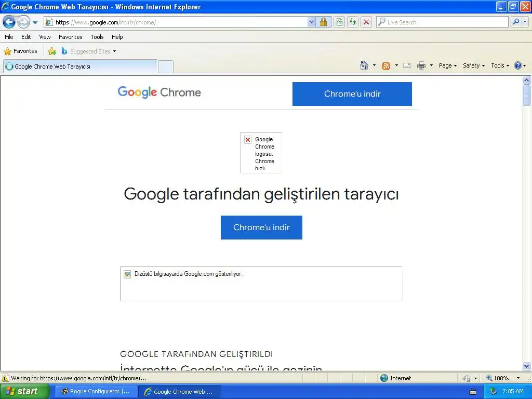Open the Favorites menu
This screenshot has height=399, width=532.
pos(71,37)
